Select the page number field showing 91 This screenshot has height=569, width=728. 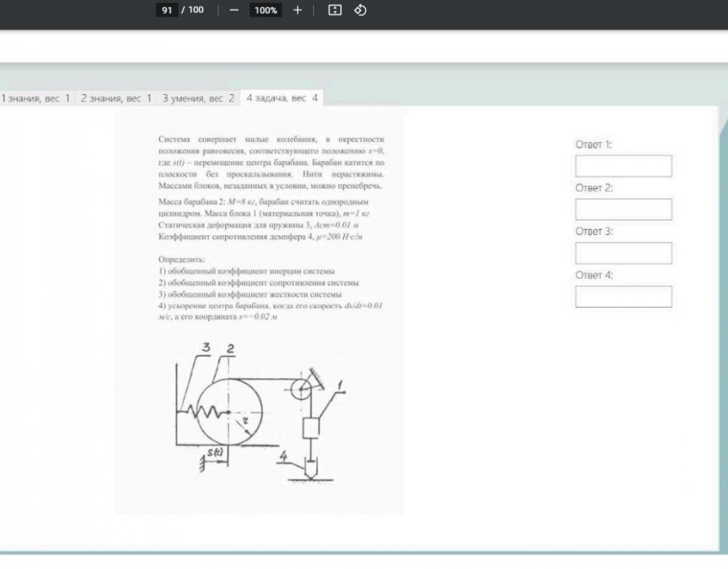pos(167,10)
